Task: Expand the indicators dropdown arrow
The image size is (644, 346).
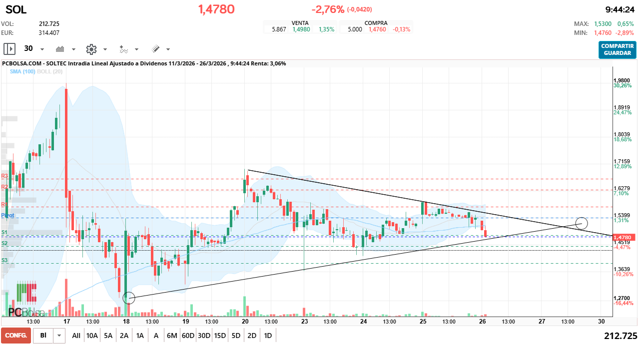Action: click(x=136, y=49)
